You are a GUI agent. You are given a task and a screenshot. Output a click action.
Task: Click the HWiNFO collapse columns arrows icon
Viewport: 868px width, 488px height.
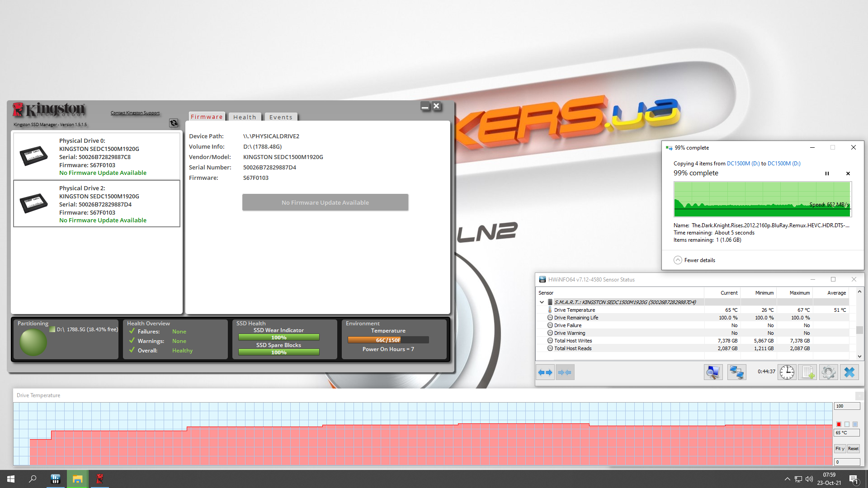[x=565, y=372]
